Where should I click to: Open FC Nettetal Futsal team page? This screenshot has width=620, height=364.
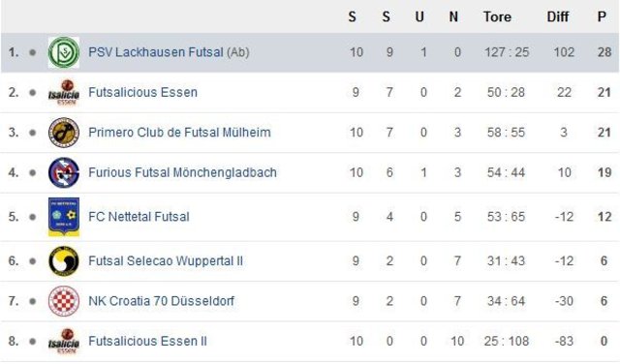point(139,217)
